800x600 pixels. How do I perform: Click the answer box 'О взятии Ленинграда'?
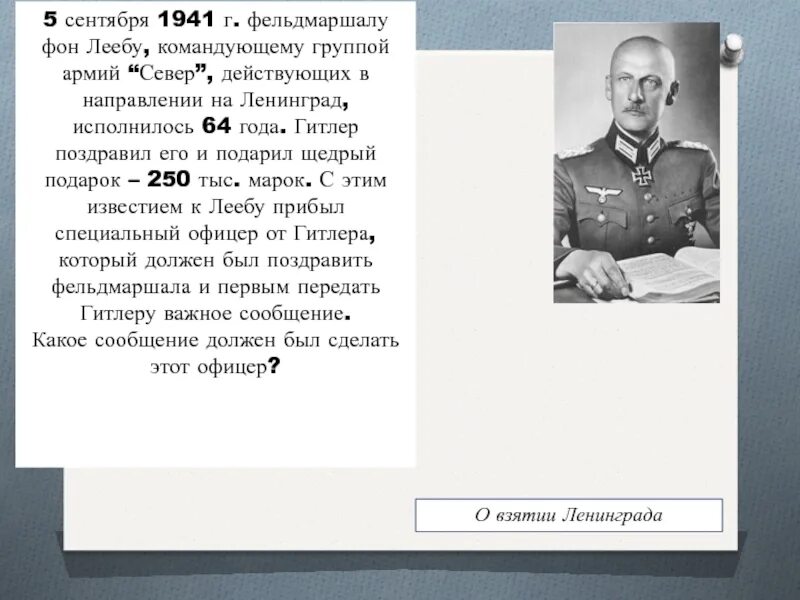(x=569, y=515)
